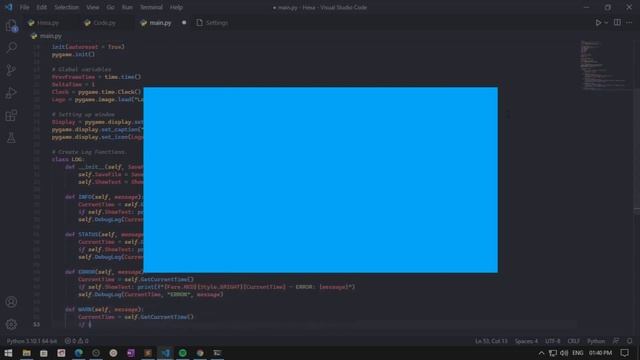Click the ENG input language indicator
Screen dimensions: 640x360
point(578,353)
